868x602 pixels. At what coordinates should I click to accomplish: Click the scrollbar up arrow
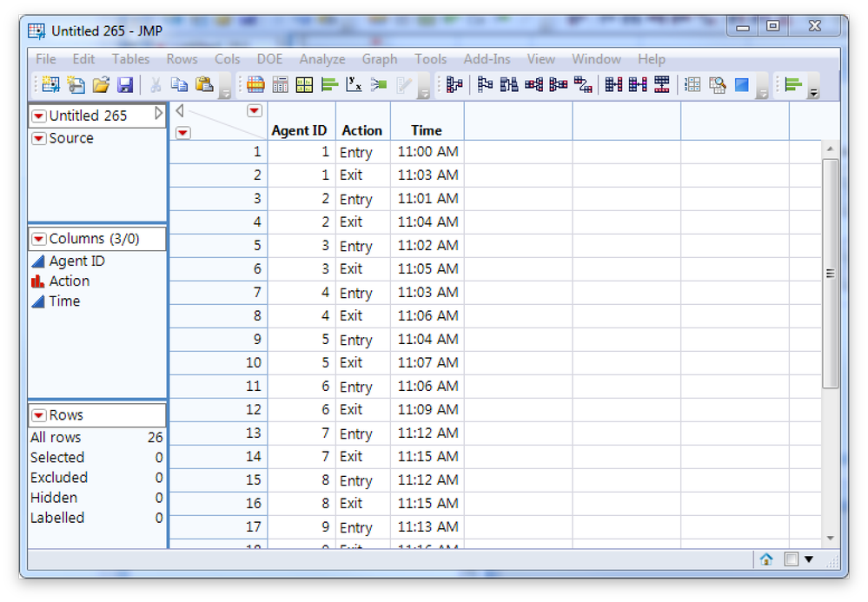click(830, 149)
